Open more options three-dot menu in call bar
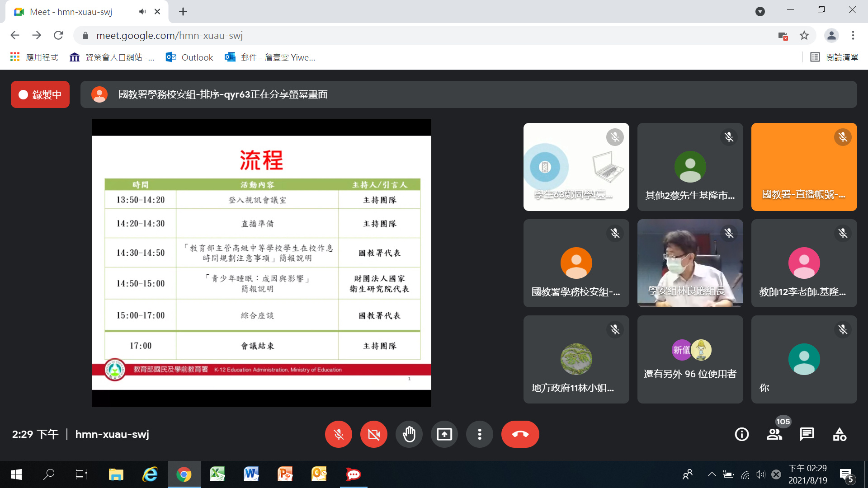The height and width of the screenshot is (488, 868). point(479,434)
